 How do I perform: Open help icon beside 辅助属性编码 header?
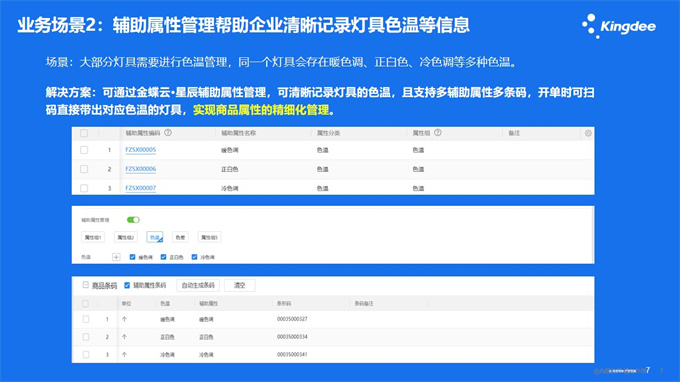[168, 133]
